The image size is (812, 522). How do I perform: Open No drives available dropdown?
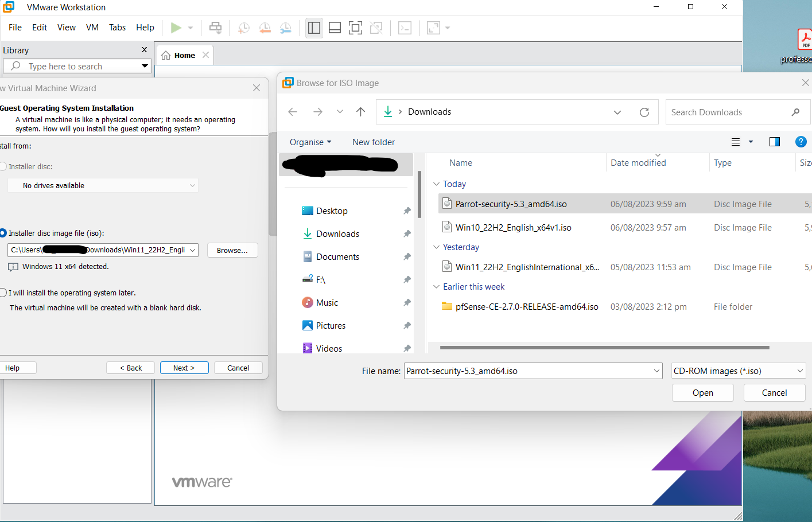(192, 185)
